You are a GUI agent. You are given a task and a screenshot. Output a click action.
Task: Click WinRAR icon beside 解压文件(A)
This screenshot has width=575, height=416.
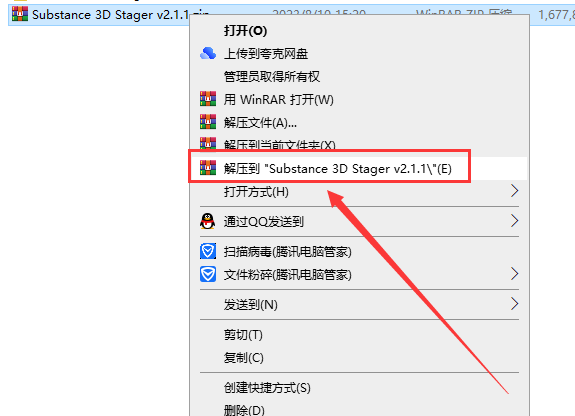pyautogui.click(x=208, y=122)
